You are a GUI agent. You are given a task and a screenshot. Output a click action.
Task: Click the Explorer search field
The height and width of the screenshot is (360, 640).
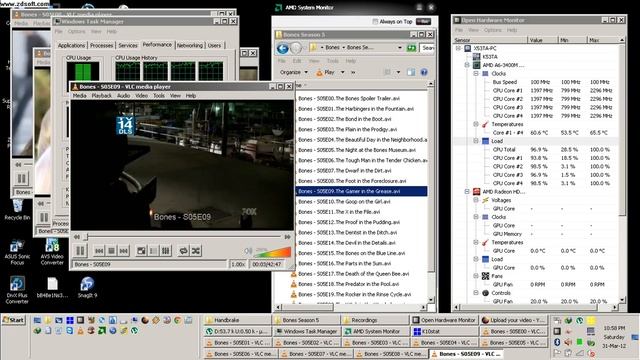(x=427, y=48)
